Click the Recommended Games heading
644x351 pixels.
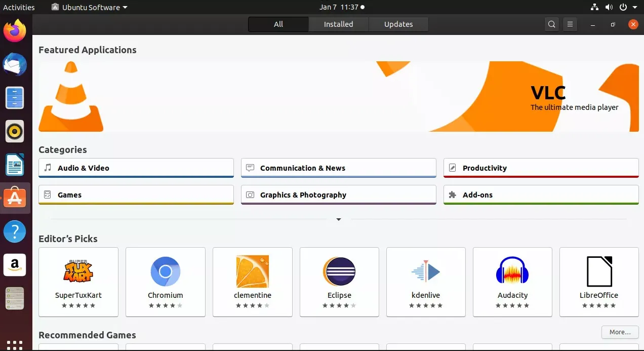pyautogui.click(x=87, y=335)
